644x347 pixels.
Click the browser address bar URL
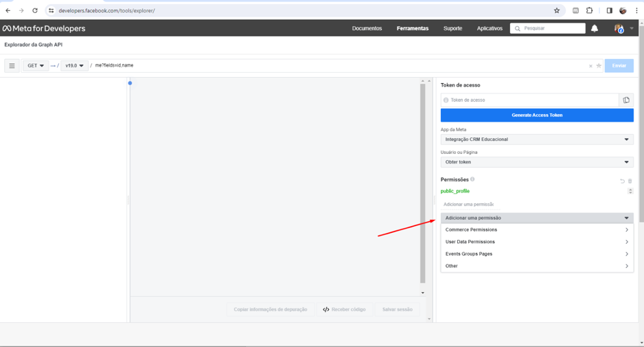(x=107, y=11)
